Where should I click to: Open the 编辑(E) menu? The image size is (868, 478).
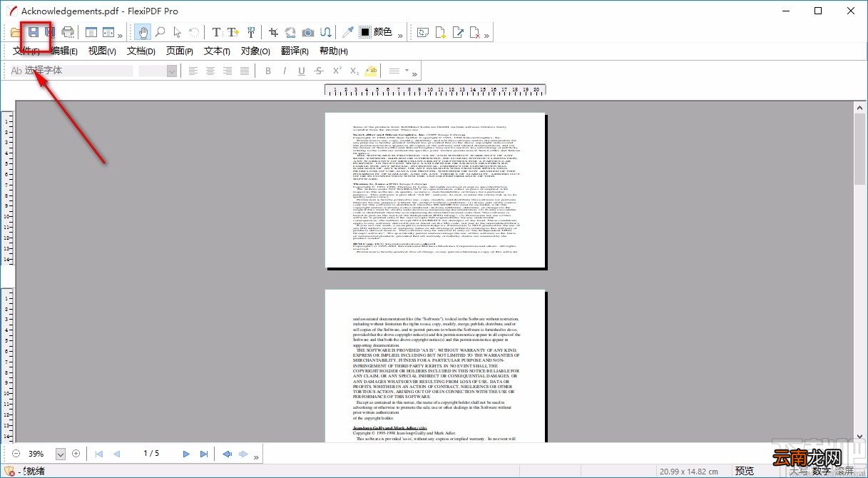click(64, 51)
